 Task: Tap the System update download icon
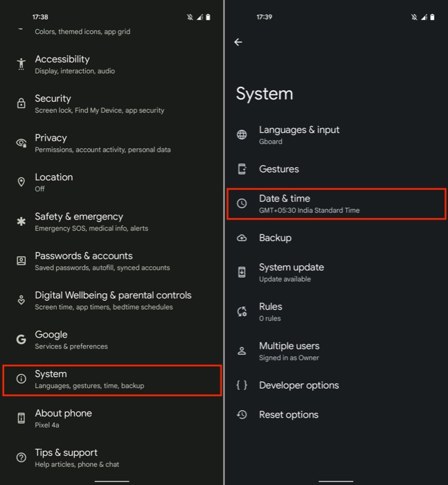[x=242, y=272]
